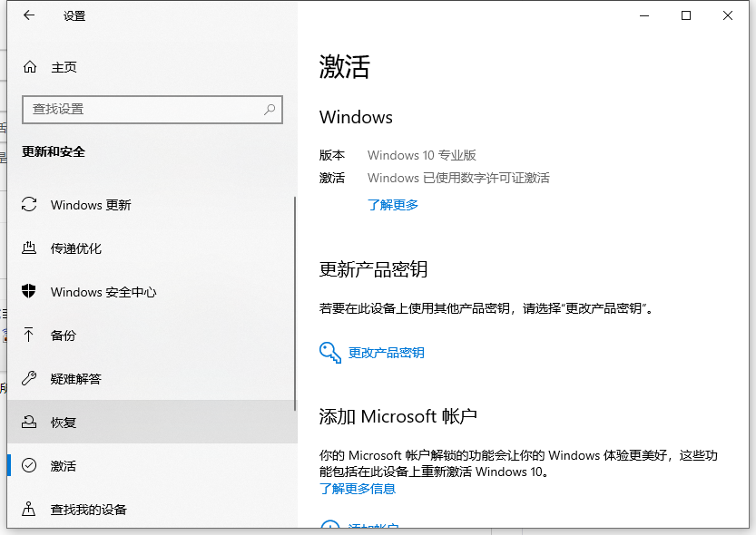Maximize the Settings window

click(686, 15)
